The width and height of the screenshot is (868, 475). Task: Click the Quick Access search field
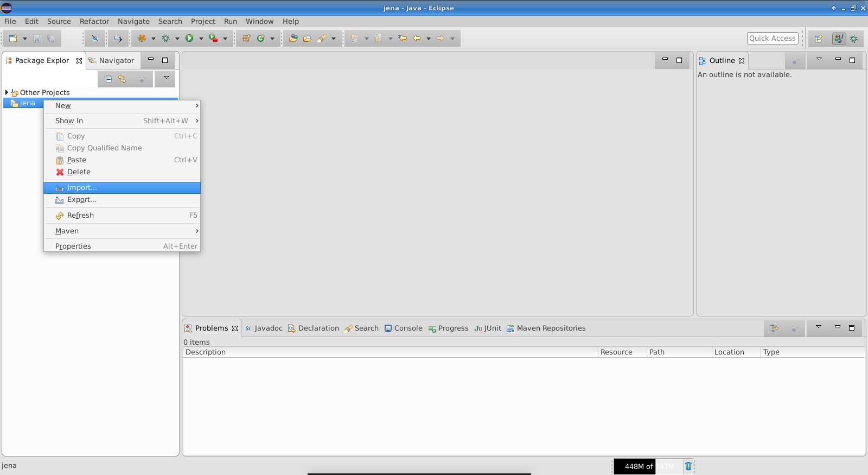tap(772, 39)
